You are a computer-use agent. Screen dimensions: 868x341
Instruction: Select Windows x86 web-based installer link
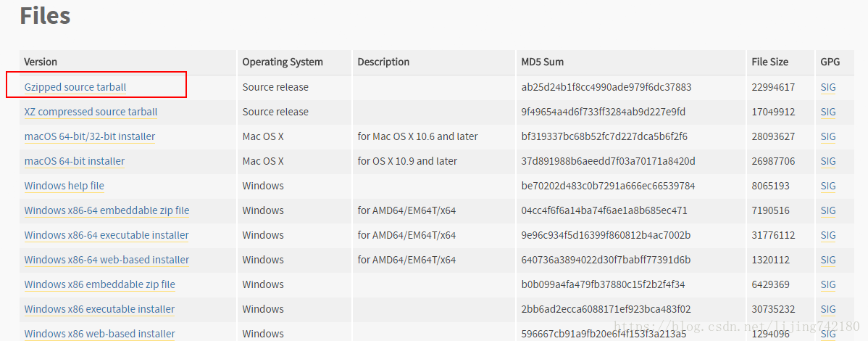100,334
